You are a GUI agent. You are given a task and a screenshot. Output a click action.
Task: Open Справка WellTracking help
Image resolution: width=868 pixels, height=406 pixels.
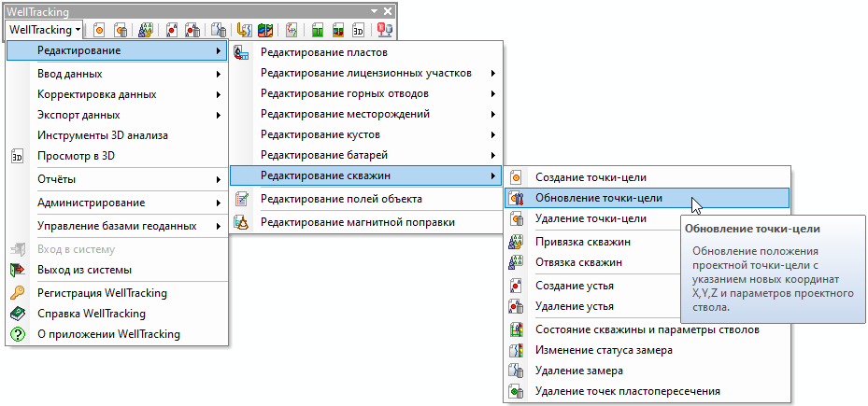[x=92, y=314]
